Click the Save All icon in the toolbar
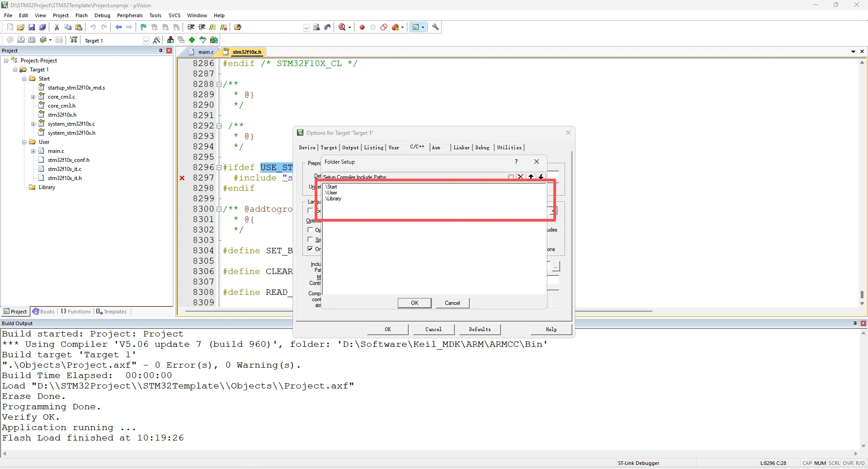This screenshot has width=868, height=469. coord(42,27)
